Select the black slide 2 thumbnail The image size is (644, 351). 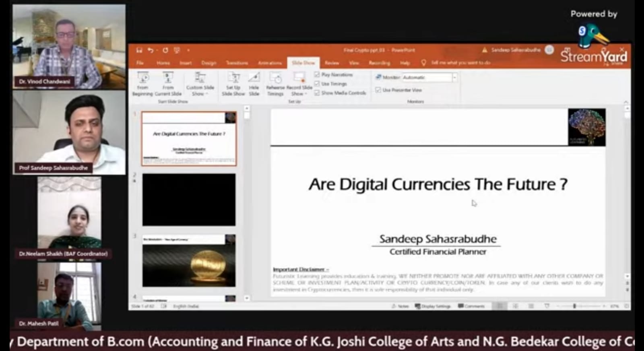coord(189,200)
